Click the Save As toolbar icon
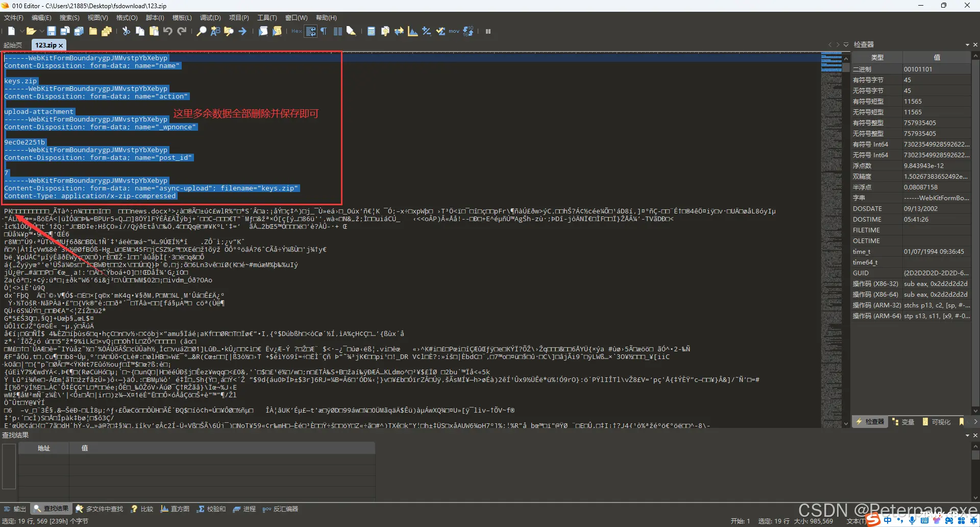Viewport: 980px width, 527px height. [65, 31]
